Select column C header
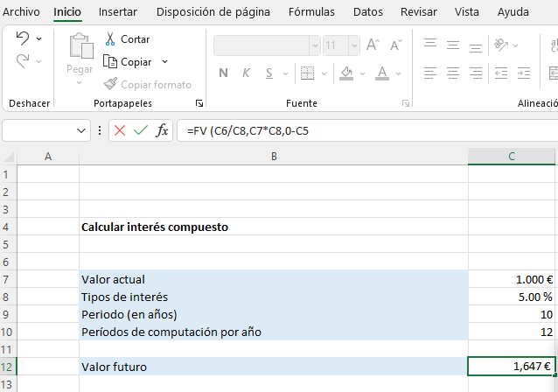Image resolution: width=558 pixels, height=392 pixels. click(x=512, y=157)
